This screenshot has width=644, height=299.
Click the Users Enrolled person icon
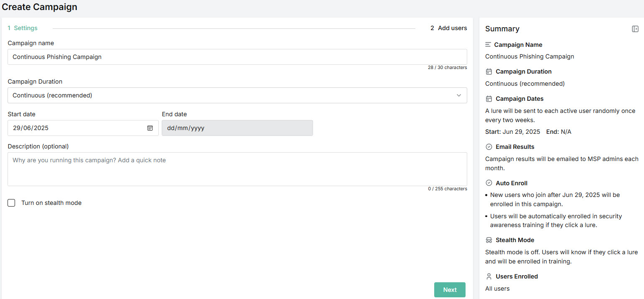tap(489, 276)
